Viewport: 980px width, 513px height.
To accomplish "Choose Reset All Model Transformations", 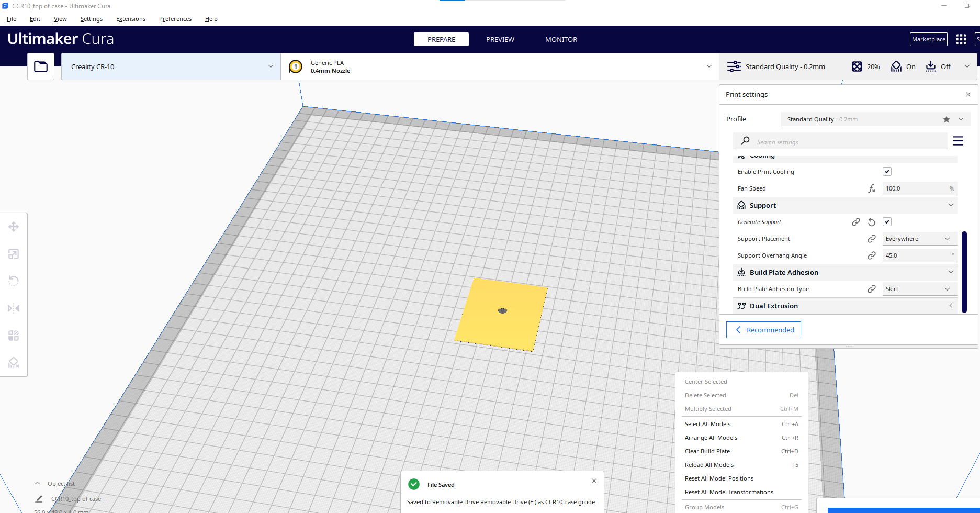I will (741, 492).
